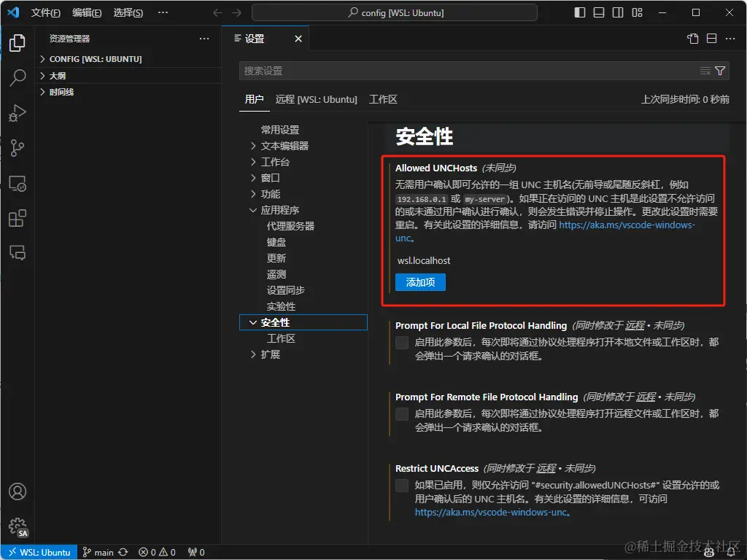The width and height of the screenshot is (747, 560).
Task: Open explorer panel more actions ellipsis
Action: (x=204, y=39)
